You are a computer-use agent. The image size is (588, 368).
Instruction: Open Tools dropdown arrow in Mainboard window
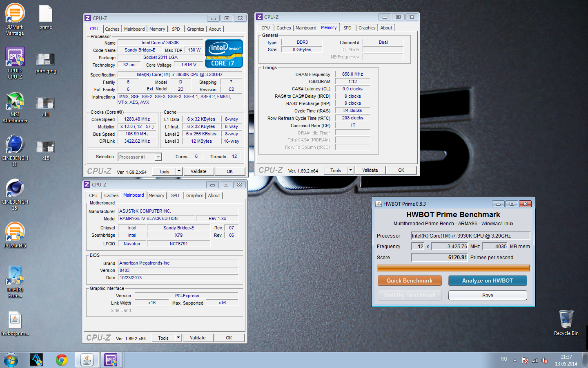178,338
